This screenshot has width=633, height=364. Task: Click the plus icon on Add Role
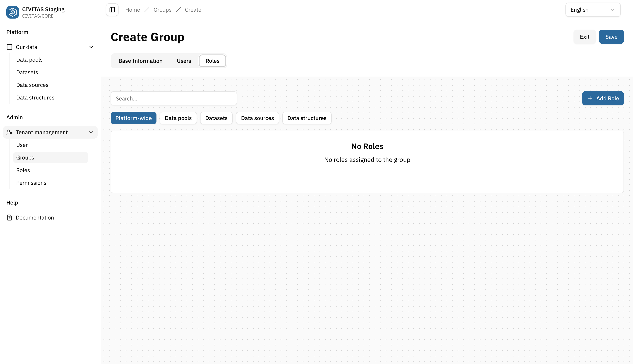590,98
